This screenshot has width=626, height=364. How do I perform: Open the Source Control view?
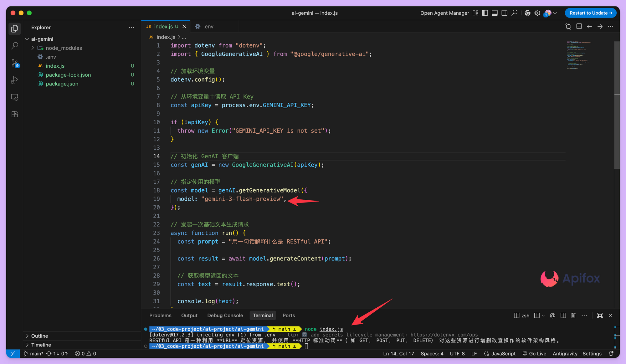click(x=15, y=63)
